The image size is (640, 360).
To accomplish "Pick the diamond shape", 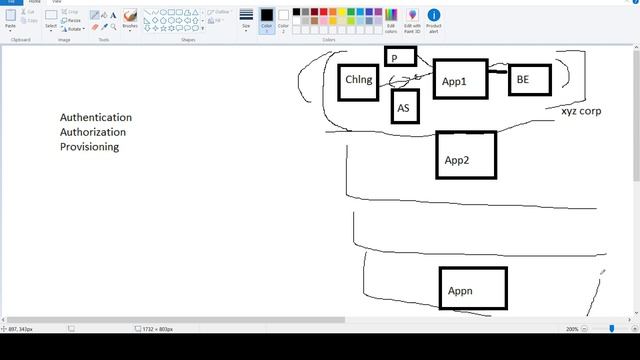I will 155,20.
